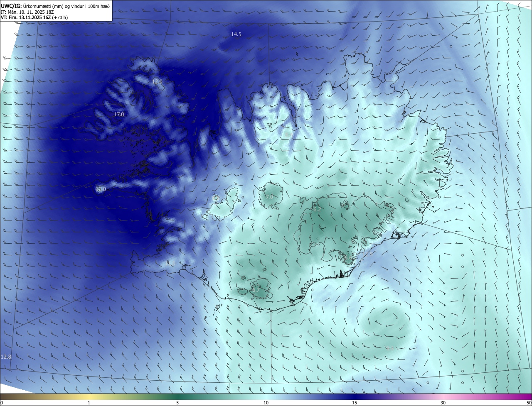Select the VT: Fim. 13.11.2025 16Z (+70 h) line

tap(34, 17)
